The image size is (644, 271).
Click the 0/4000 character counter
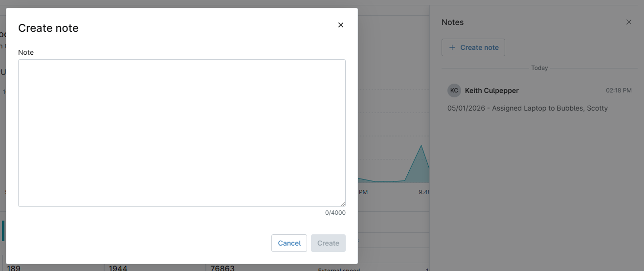coord(335,213)
